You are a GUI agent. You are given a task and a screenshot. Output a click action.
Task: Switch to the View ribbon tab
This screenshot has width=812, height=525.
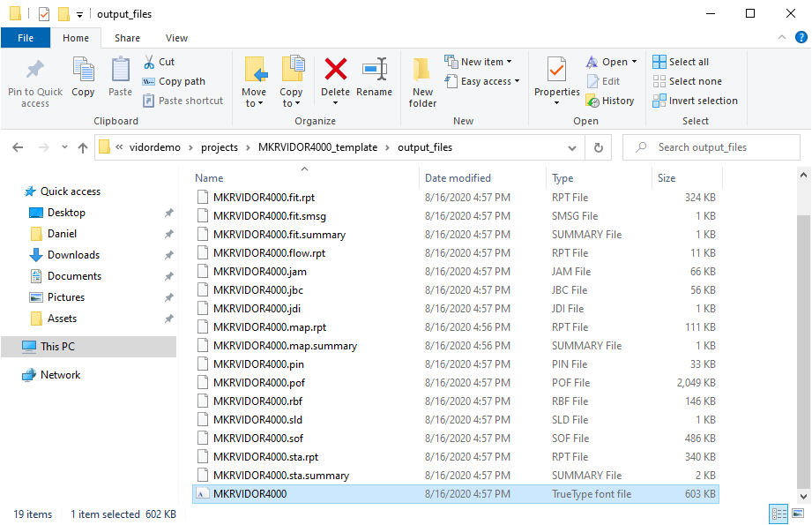click(176, 38)
